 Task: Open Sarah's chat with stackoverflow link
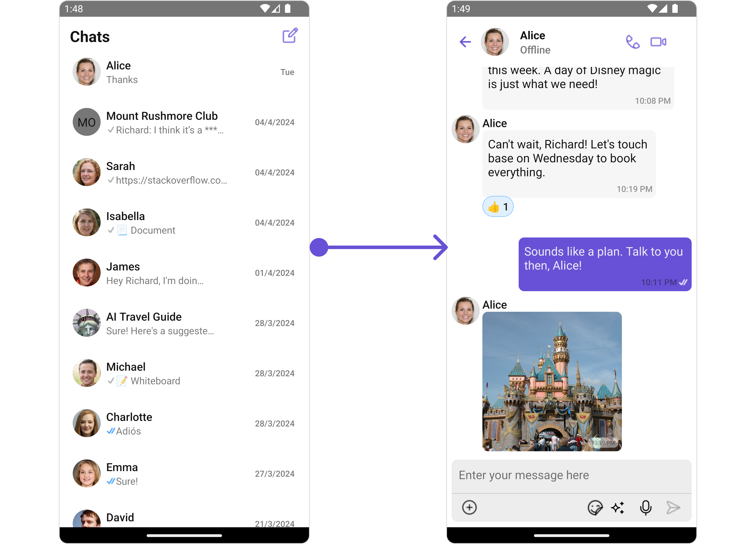point(184,173)
